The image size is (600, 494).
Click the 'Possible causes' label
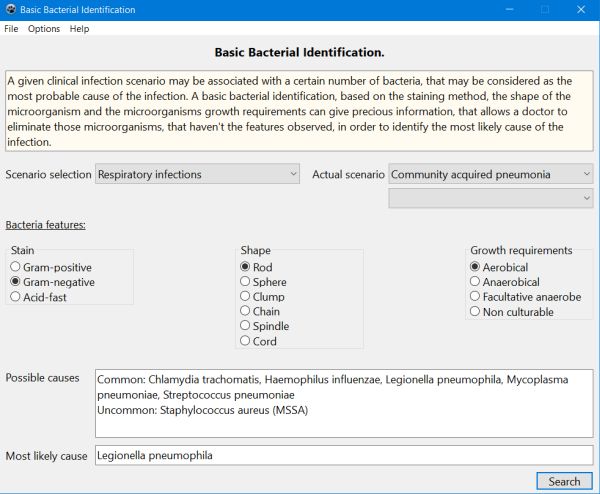42,378
